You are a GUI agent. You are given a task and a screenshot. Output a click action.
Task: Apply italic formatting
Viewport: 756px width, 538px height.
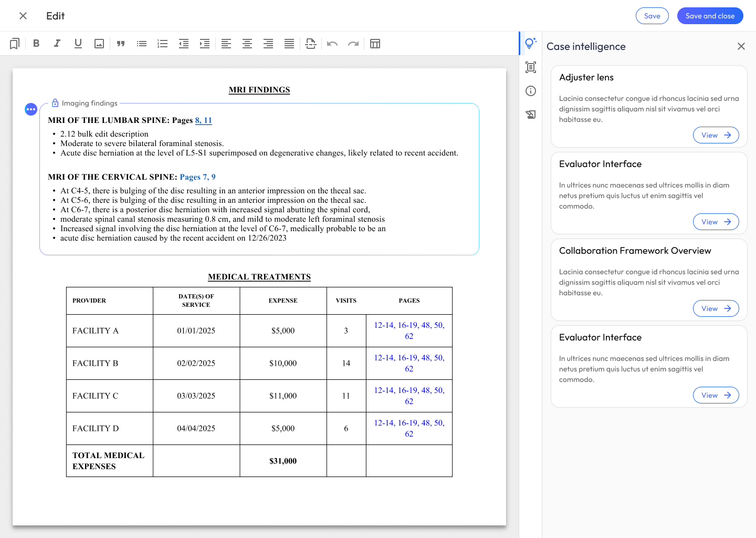pyautogui.click(x=57, y=44)
